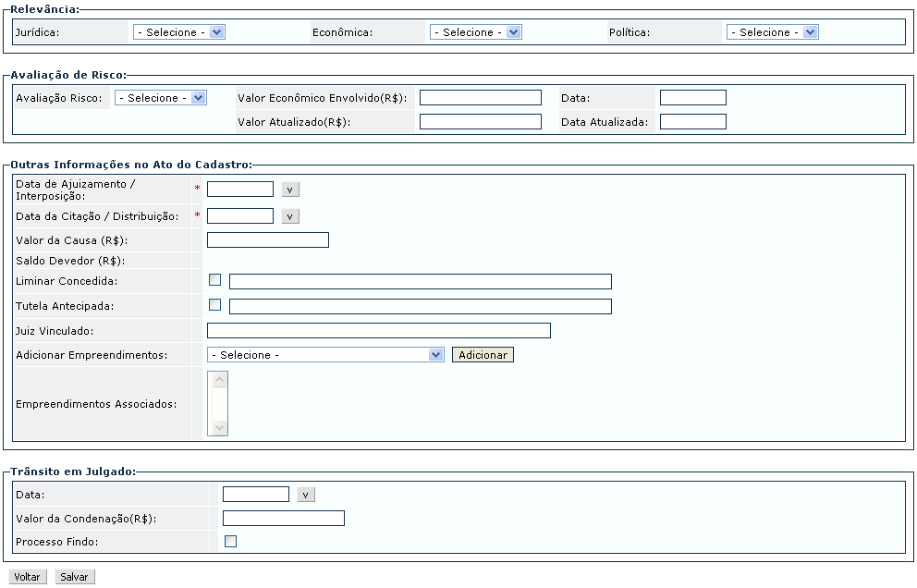This screenshot has height=588, width=917.
Task: Click the Valor Atualizado(R$) input field
Action: [x=481, y=122]
